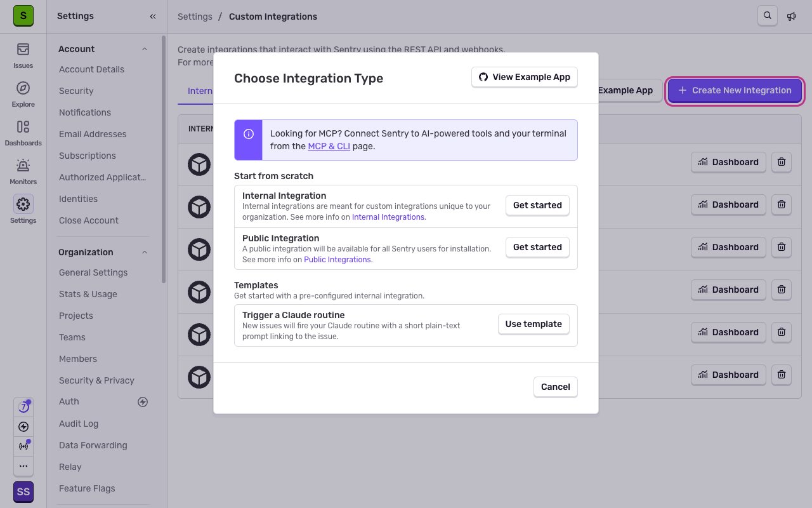Click the lightning bolt icon in navigation rail

coord(23,427)
